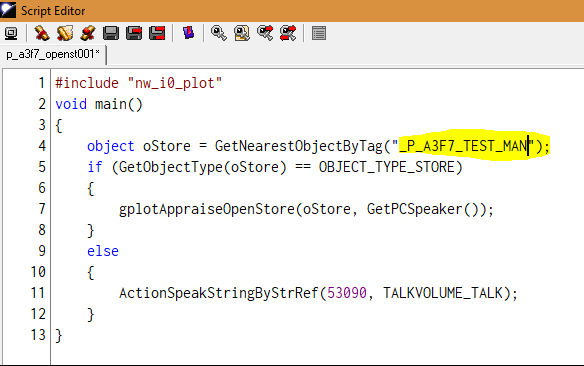Image resolution: width=584 pixels, height=366 pixels.
Task: Click the monitor icon at toolbar start
Action: 11,34
